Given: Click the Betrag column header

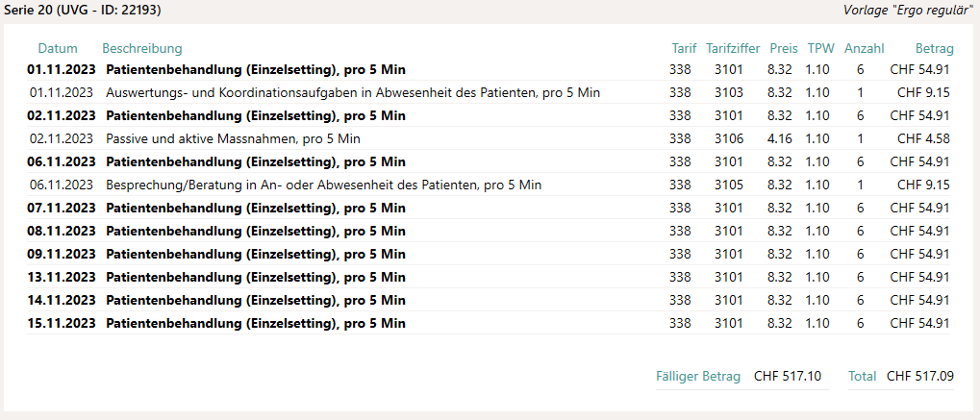Looking at the screenshot, I should pyautogui.click(x=935, y=49).
